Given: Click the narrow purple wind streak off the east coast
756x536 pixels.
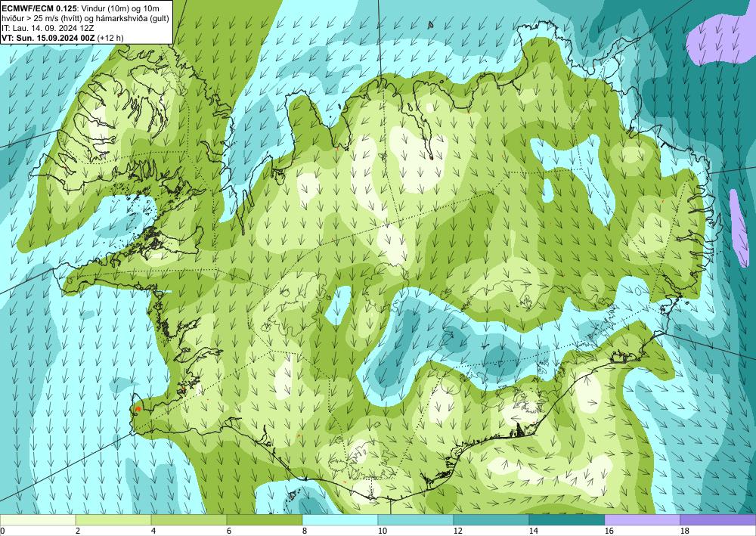Looking at the screenshot, I should click(x=738, y=227).
